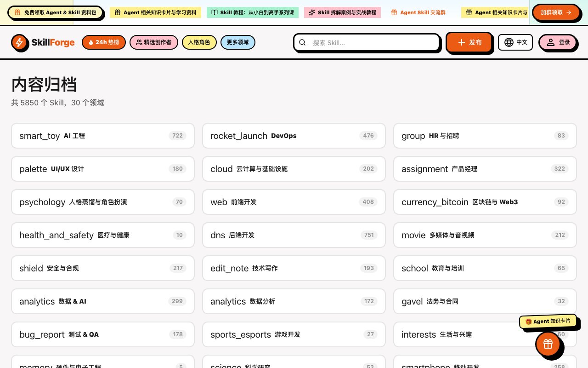Click the 加群领取 button

[556, 12]
